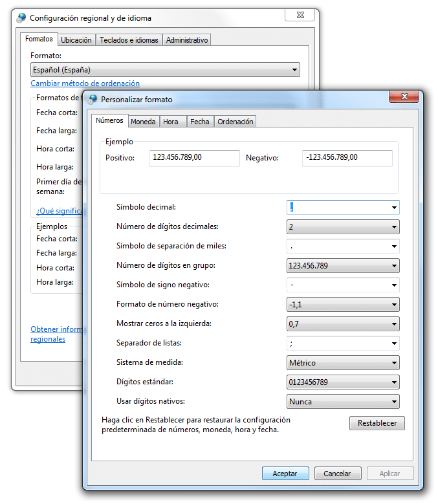
Task: Close the Personalizar formato dialog
Action: 406,97
